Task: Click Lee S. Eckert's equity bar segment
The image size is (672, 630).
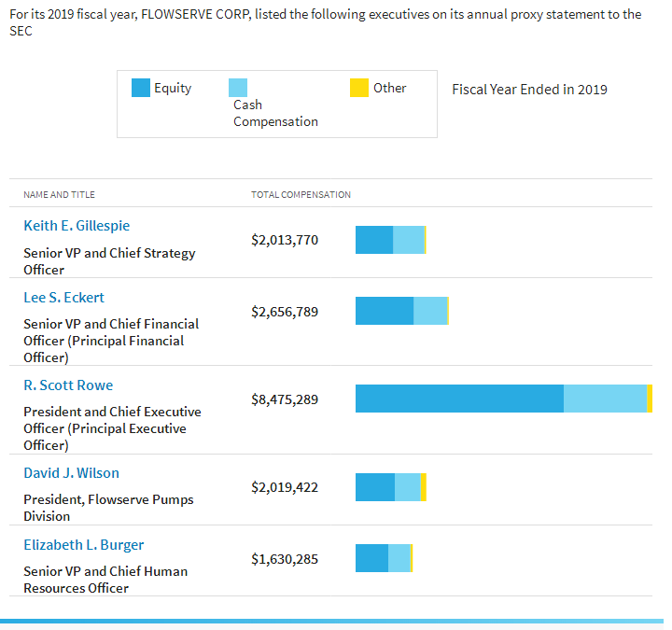Action: (x=385, y=311)
